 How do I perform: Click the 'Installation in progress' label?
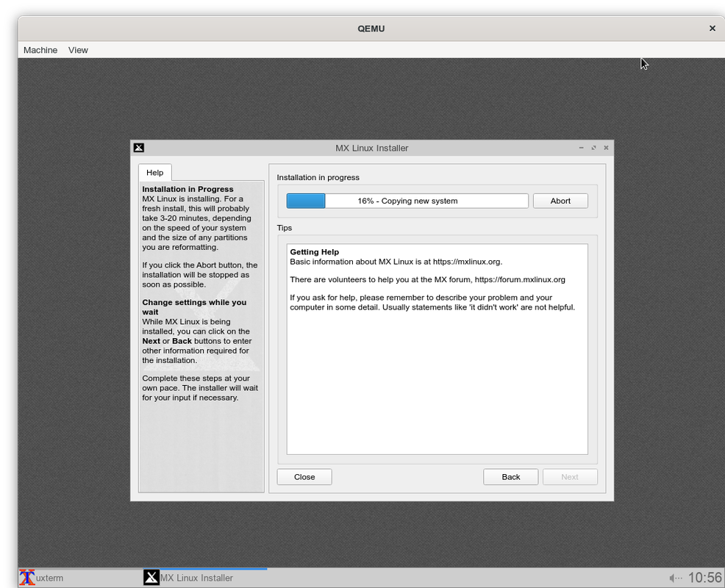(x=318, y=178)
